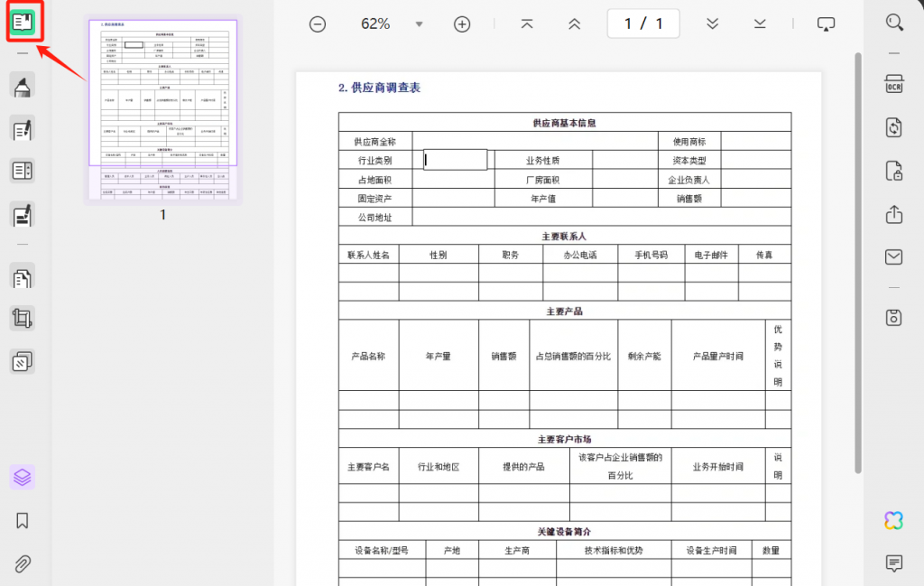Click the 主要联系人 section header
Screen dimensions: 924x586
coord(565,237)
